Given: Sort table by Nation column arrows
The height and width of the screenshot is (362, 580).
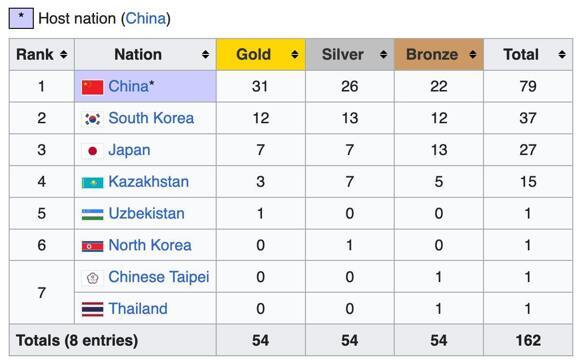Looking at the screenshot, I should pyautogui.click(x=205, y=55).
